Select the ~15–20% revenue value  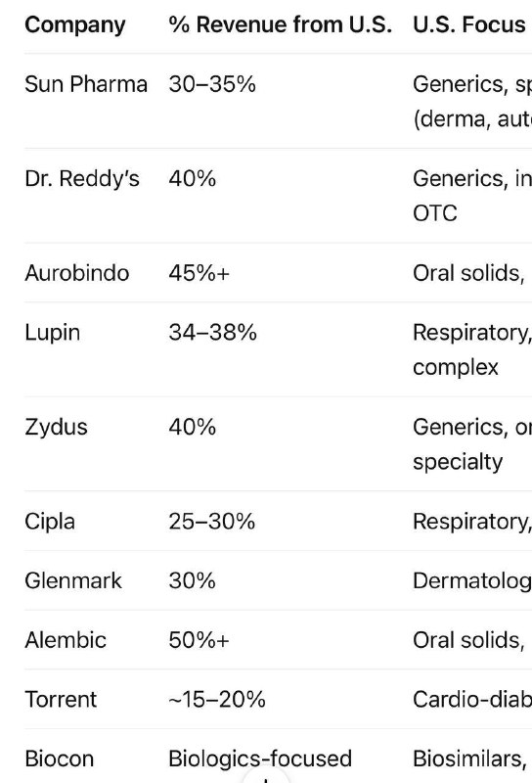click(x=216, y=700)
